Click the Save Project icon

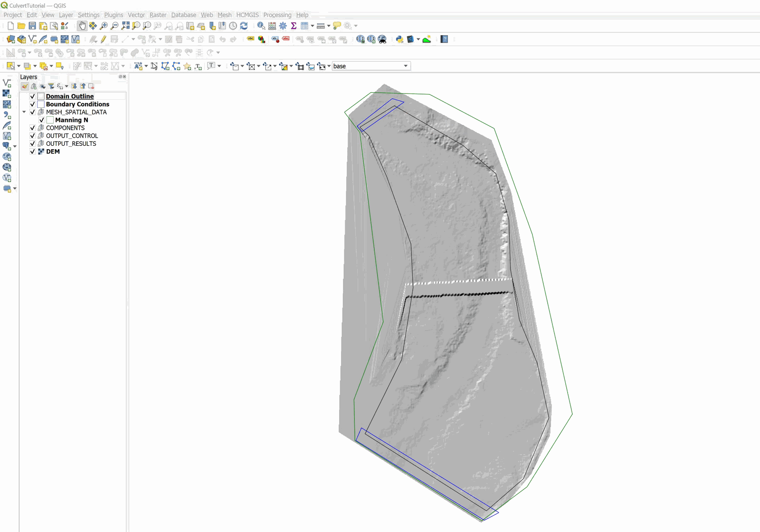[32, 26]
